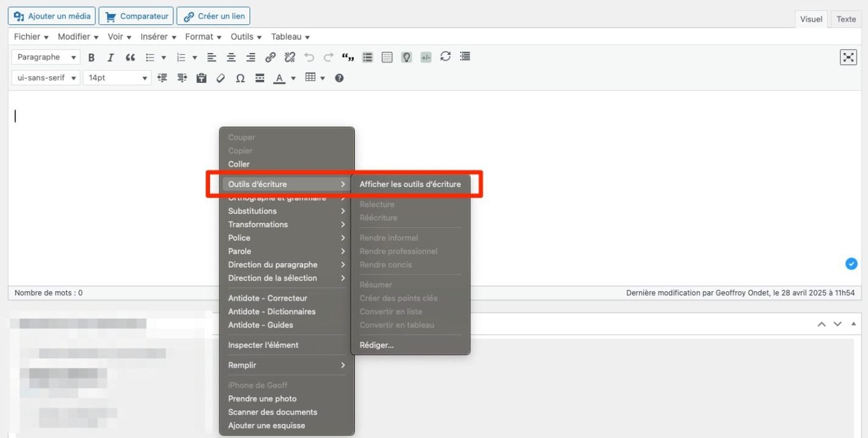Open the Fichier menu

point(31,37)
